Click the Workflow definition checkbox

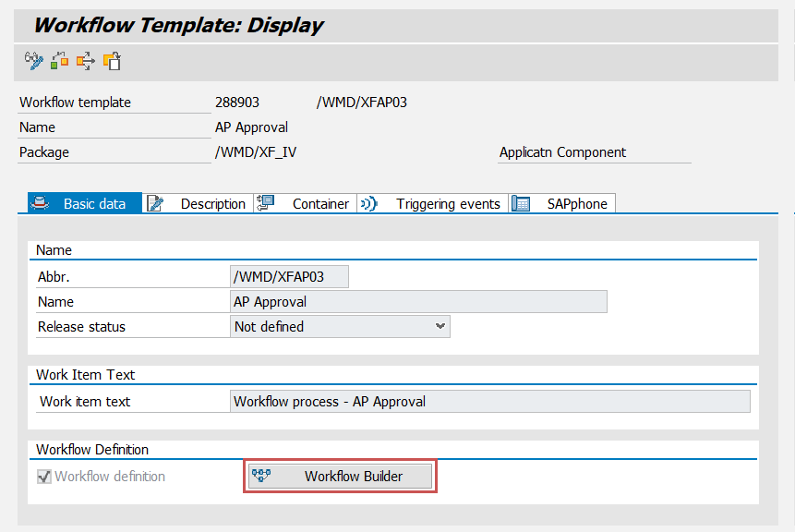click(45, 476)
